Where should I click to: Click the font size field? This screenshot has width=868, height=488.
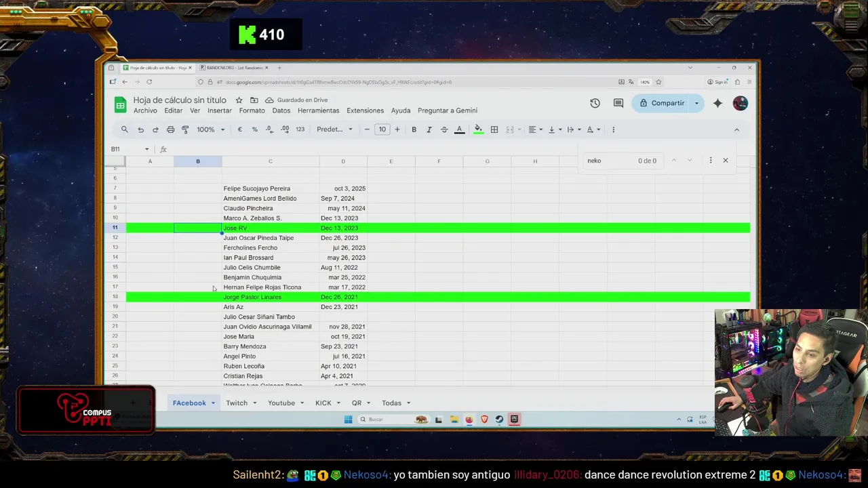coord(382,129)
